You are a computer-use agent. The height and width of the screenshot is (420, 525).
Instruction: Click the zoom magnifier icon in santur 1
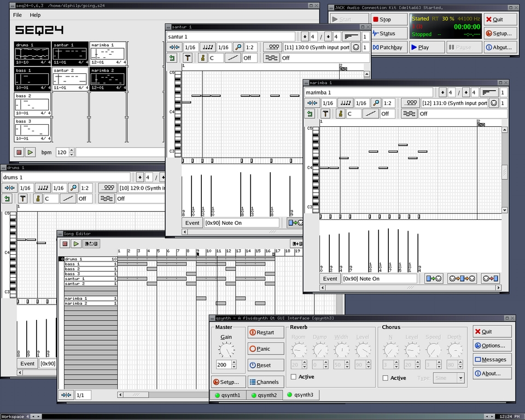238,48
